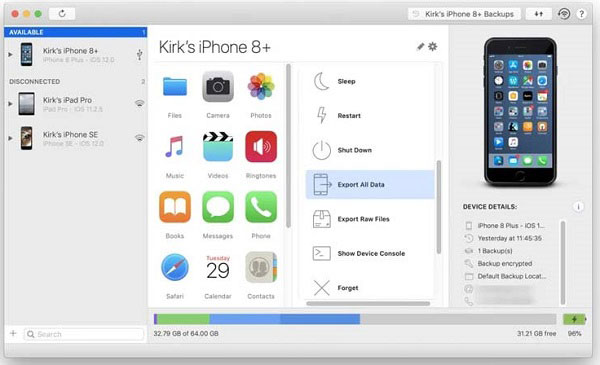This screenshot has height=365, width=600.
Task: Open the Safari app icon
Action: 175,267
